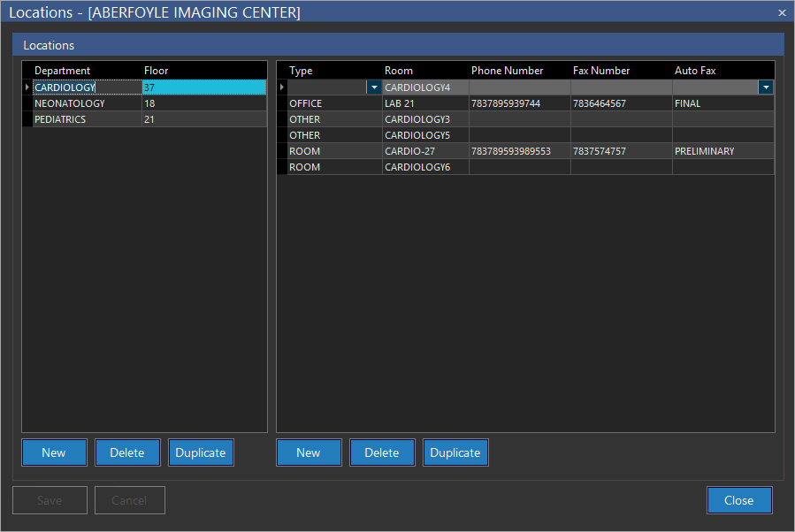Duplicate the selected department
The height and width of the screenshot is (532, 795).
click(201, 452)
